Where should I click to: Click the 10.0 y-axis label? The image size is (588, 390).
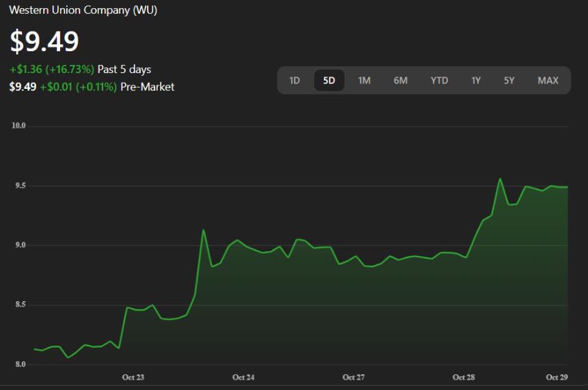pyautogui.click(x=18, y=126)
